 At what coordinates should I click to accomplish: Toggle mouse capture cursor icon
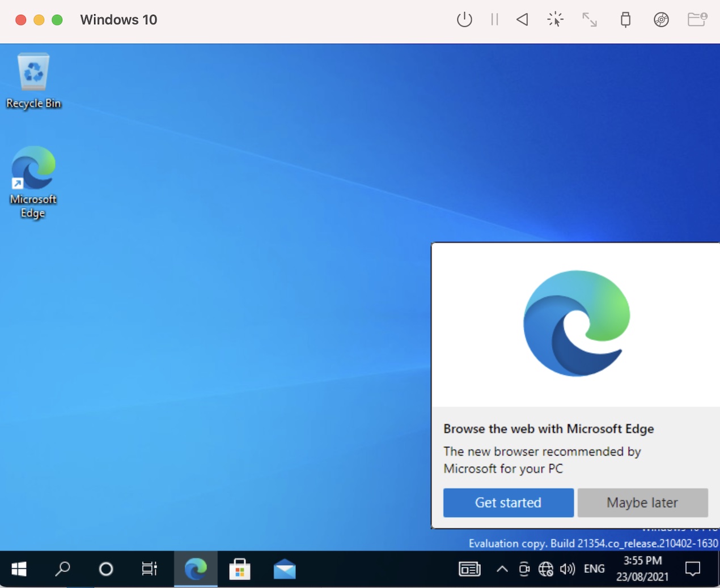(x=556, y=20)
